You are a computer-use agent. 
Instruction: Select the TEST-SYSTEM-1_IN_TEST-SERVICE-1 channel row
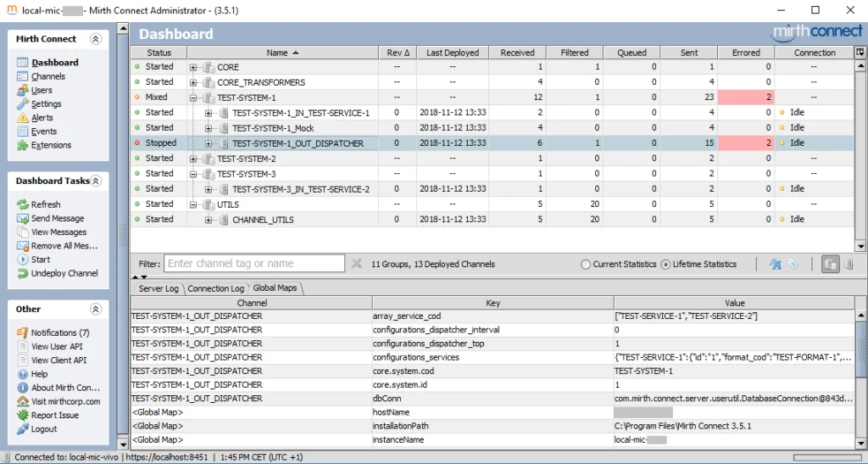(x=492, y=113)
